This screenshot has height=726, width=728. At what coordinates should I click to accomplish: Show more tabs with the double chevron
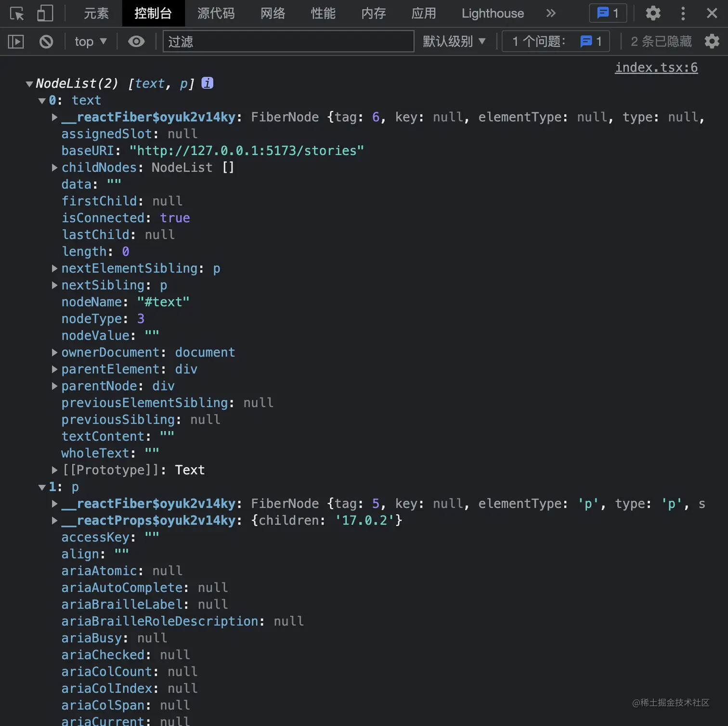[x=551, y=13]
